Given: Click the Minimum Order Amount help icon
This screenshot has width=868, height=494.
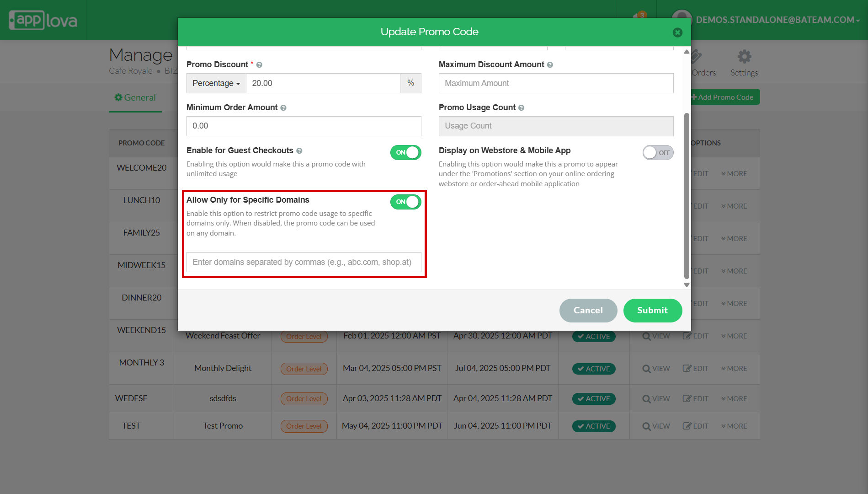Looking at the screenshot, I should click(283, 108).
